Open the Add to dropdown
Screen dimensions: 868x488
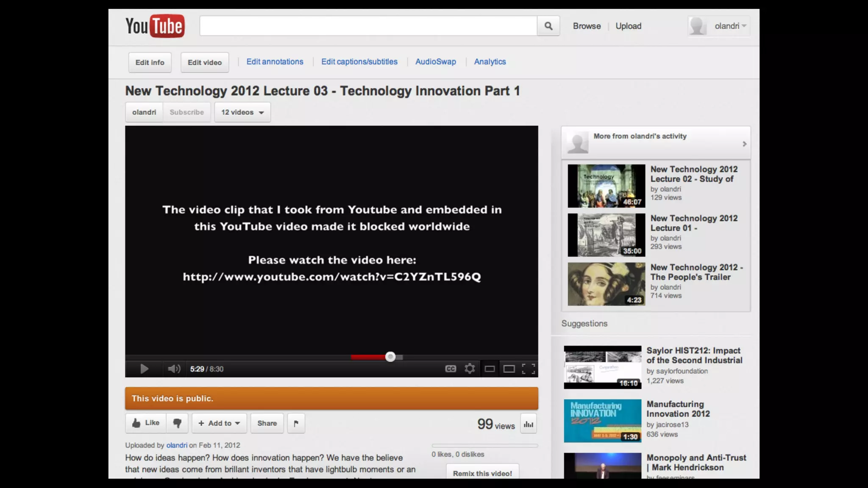click(219, 423)
